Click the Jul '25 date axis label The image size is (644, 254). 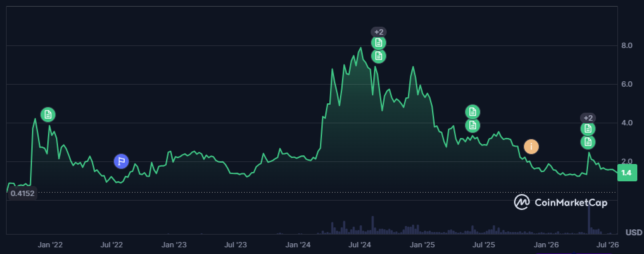click(x=484, y=245)
